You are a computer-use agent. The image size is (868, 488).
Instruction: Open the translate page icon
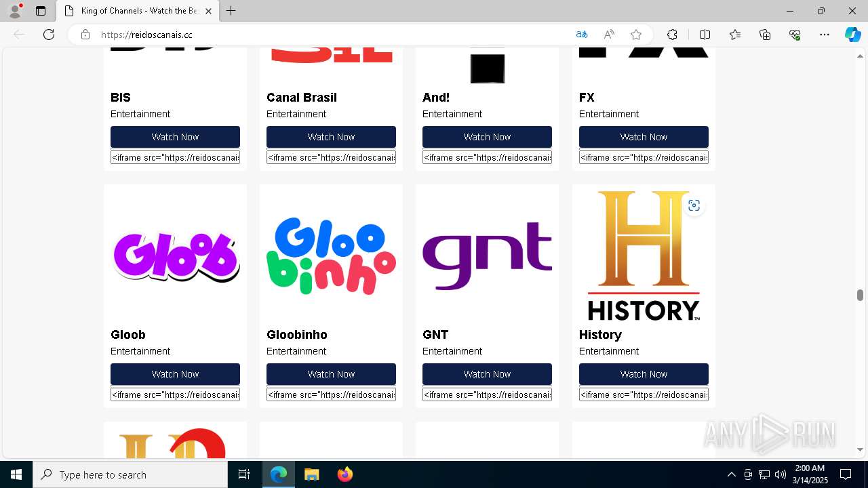[582, 35]
